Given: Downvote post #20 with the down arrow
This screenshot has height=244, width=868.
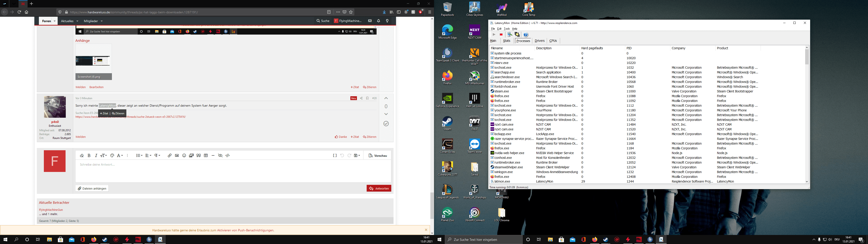Looking at the screenshot, I should click(x=386, y=114).
